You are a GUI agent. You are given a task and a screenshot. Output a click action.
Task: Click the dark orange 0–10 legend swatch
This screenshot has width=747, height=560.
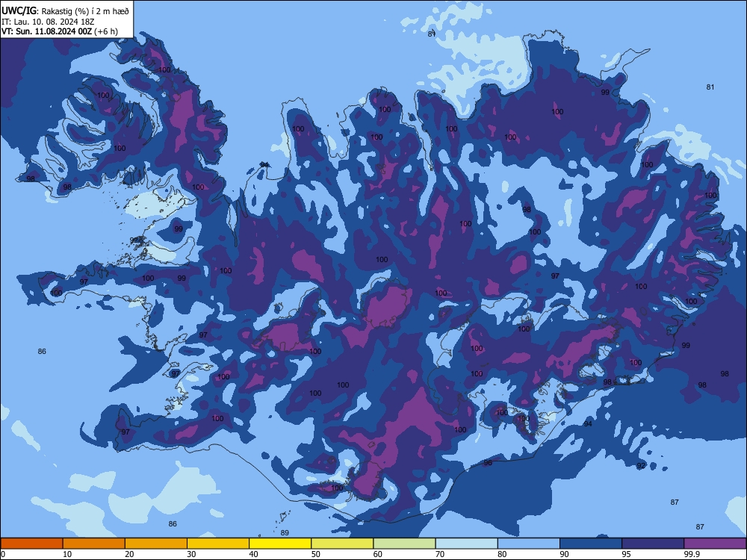31,544
